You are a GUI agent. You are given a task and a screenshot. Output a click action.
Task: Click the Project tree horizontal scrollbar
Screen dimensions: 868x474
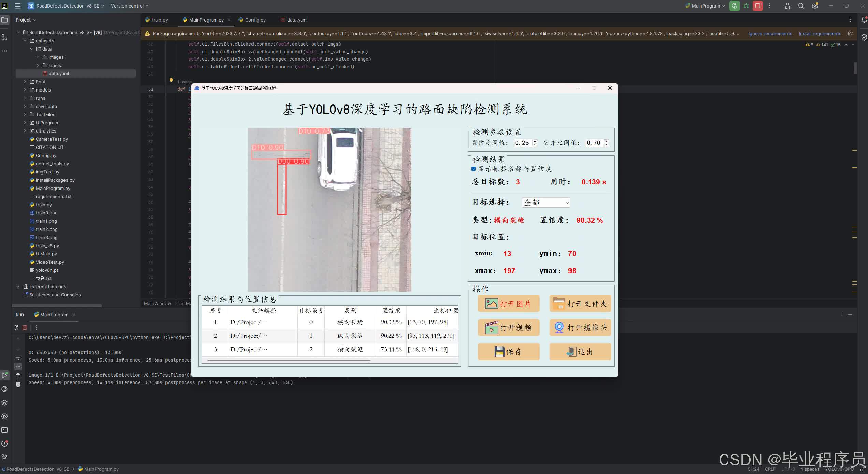point(57,305)
